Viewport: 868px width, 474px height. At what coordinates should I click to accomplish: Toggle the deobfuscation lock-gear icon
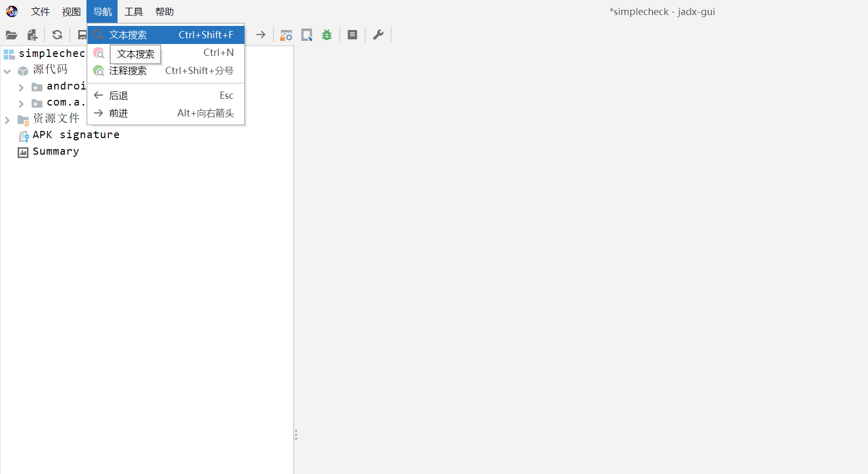pos(286,35)
